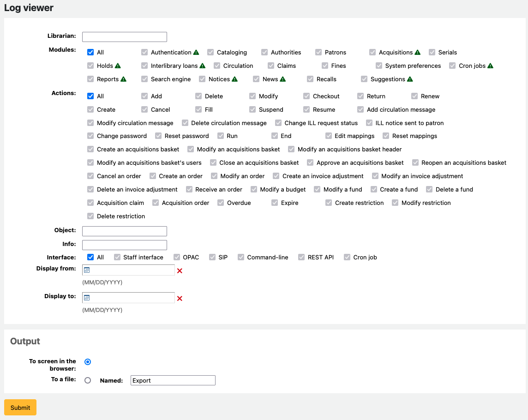Click the warning icon next to Reports
The height and width of the screenshot is (420, 528).
(x=122, y=79)
